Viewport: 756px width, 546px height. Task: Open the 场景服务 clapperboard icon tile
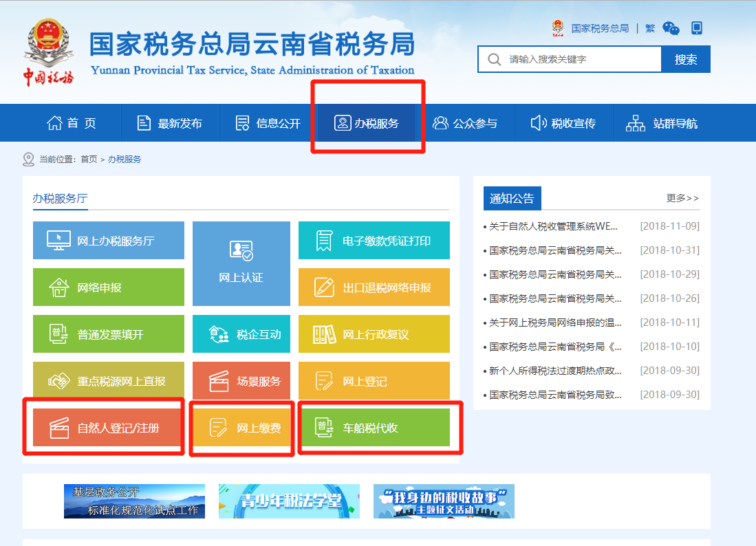(x=241, y=381)
